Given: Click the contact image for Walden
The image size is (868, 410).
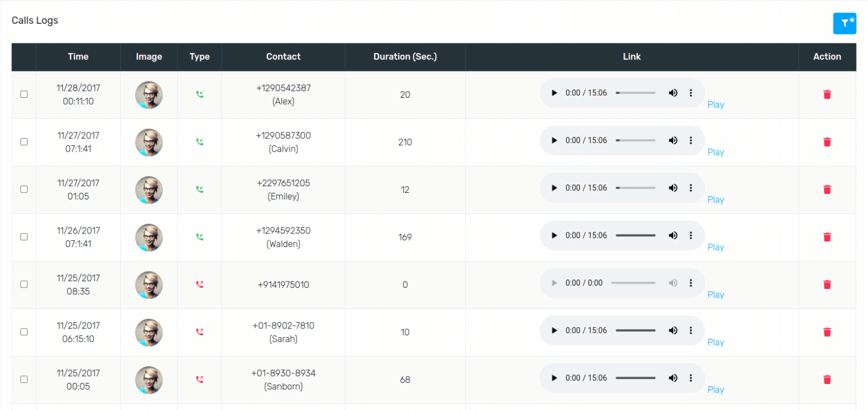Looking at the screenshot, I should 148,237.
